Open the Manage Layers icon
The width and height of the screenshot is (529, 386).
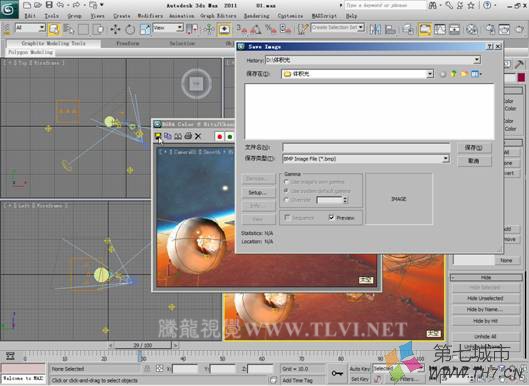tap(408, 29)
